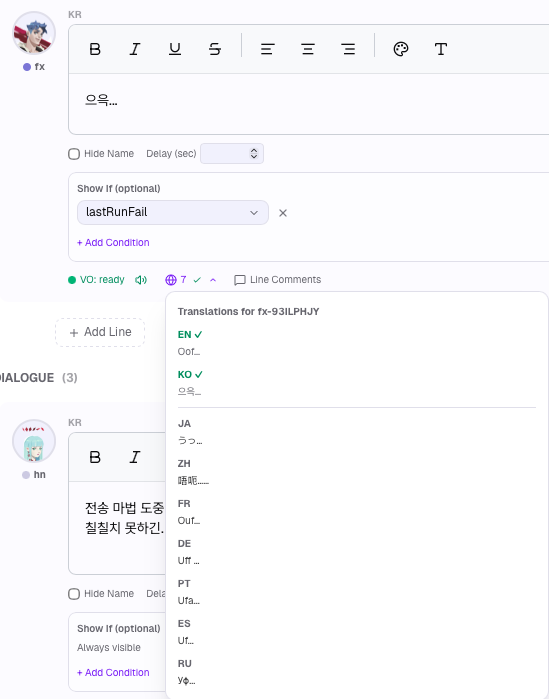Align text left
Image resolution: width=549 pixels, height=699 pixels.
(x=267, y=49)
